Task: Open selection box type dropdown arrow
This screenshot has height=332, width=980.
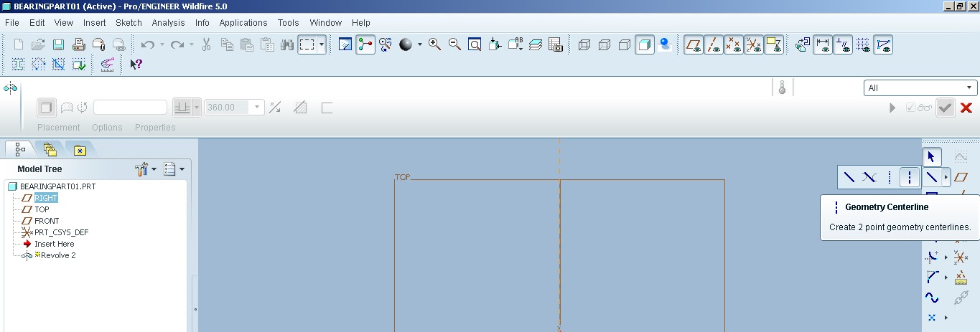Action: pos(322,44)
